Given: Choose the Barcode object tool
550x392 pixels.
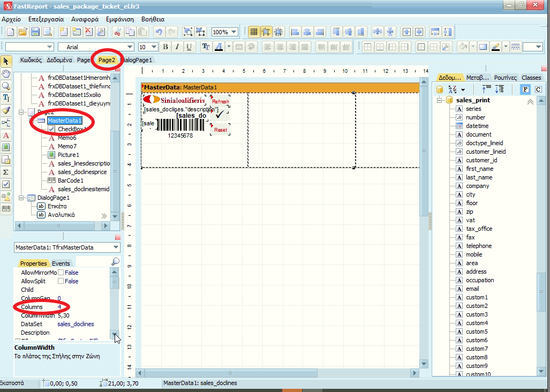Looking at the screenshot, I should click(6, 209).
